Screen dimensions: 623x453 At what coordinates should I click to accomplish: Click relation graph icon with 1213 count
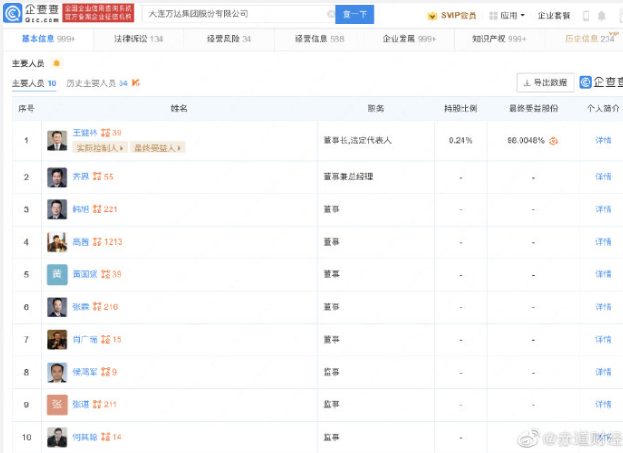coord(97,242)
